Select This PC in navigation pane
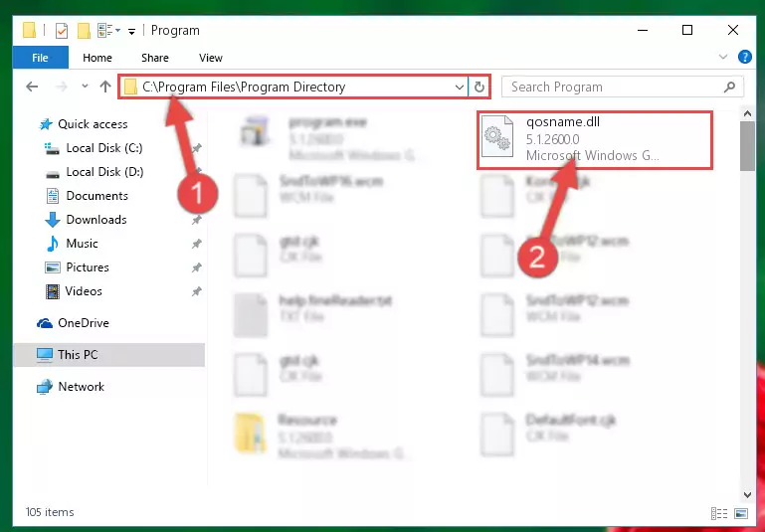The image size is (765, 532). coord(108,355)
